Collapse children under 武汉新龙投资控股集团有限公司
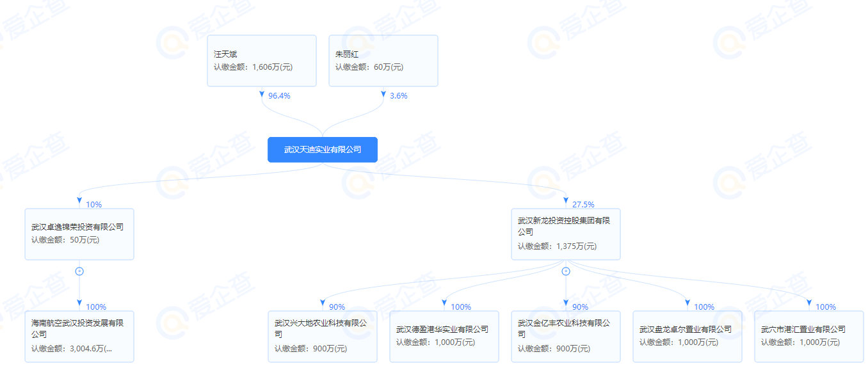The image size is (868, 368). (x=566, y=271)
